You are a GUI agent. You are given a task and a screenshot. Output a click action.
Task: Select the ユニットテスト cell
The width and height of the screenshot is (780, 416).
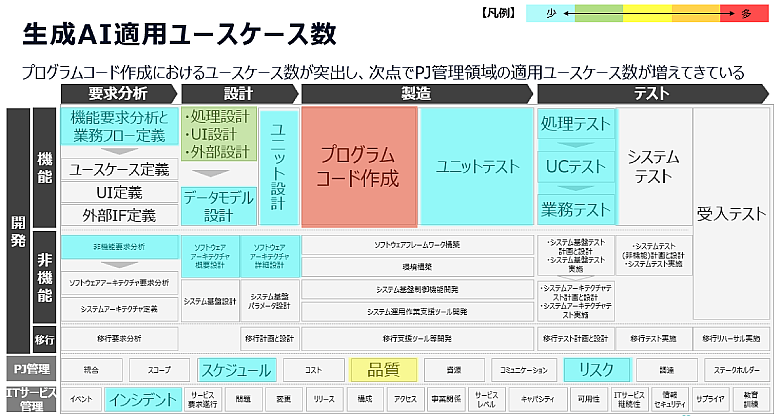coord(475,167)
